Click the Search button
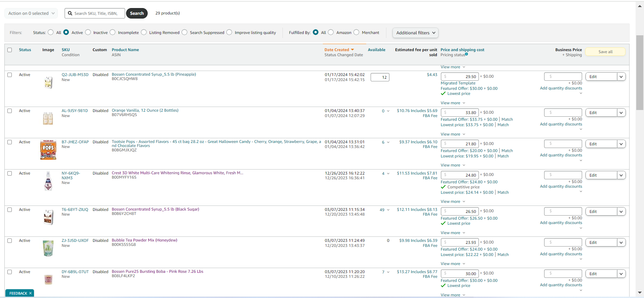 coord(137,13)
